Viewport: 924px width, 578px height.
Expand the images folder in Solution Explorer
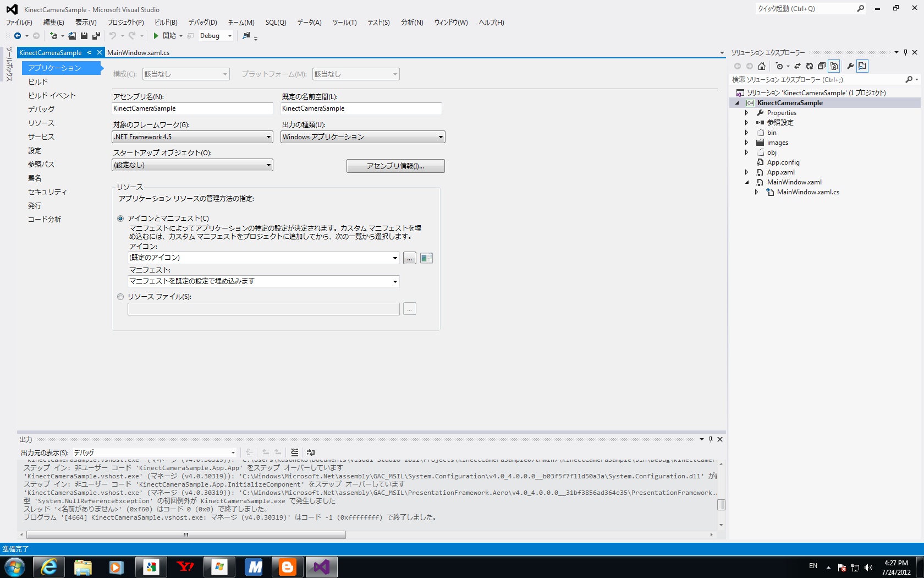(x=746, y=143)
